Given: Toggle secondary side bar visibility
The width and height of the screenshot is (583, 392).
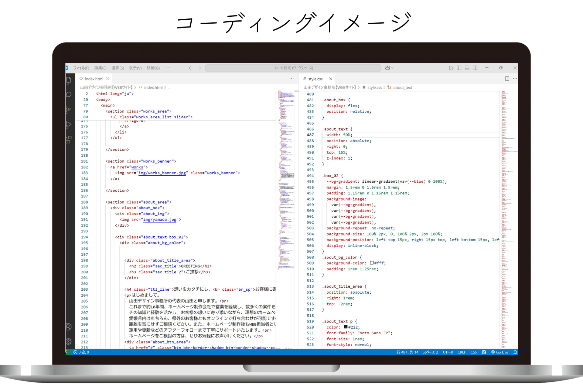Looking at the screenshot, I should pyautogui.click(x=475, y=68).
